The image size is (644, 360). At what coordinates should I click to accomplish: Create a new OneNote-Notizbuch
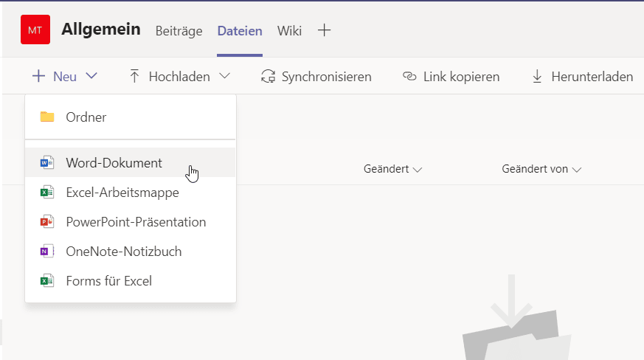(x=130, y=252)
